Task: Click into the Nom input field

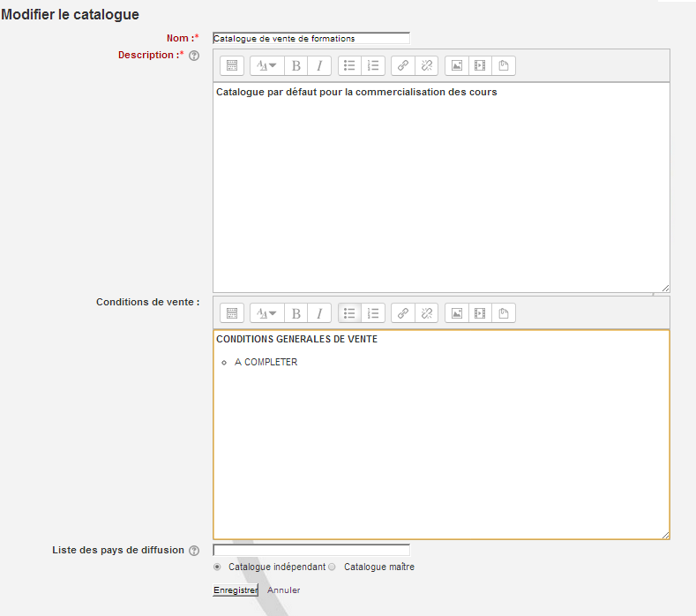Action: point(311,39)
